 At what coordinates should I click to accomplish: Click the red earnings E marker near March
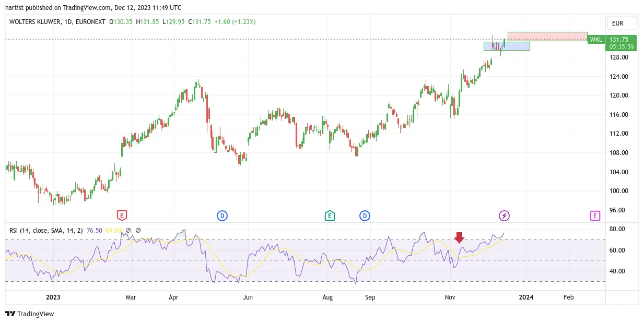121,216
